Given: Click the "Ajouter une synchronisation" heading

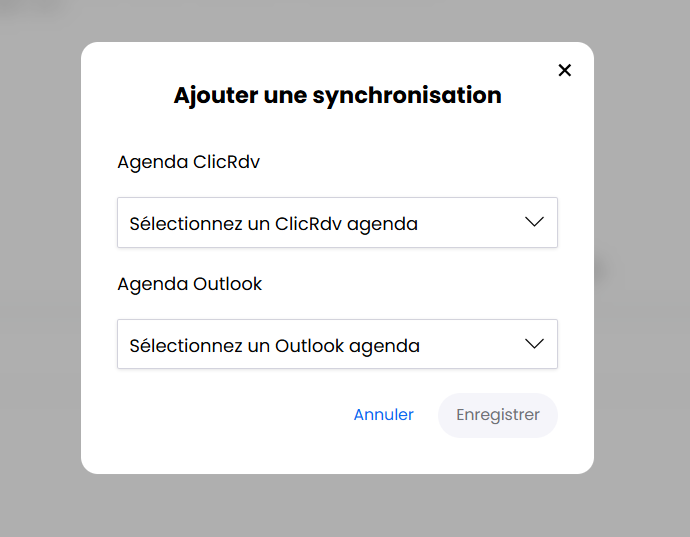Looking at the screenshot, I should tap(337, 96).
